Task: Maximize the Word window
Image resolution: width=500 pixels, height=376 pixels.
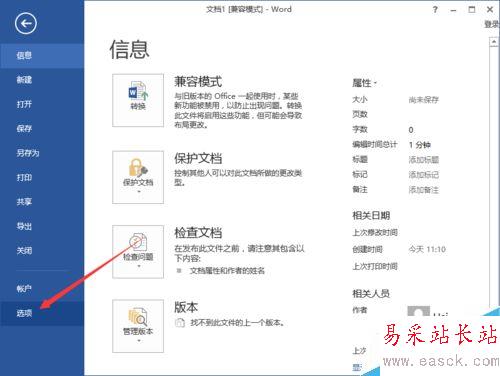Action: (x=472, y=10)
